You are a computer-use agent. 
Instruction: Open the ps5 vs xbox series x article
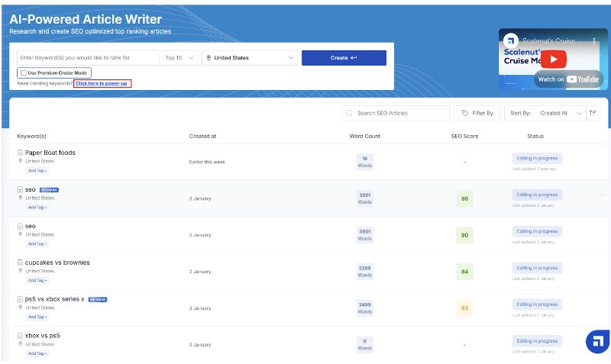(x=55, y=299)
